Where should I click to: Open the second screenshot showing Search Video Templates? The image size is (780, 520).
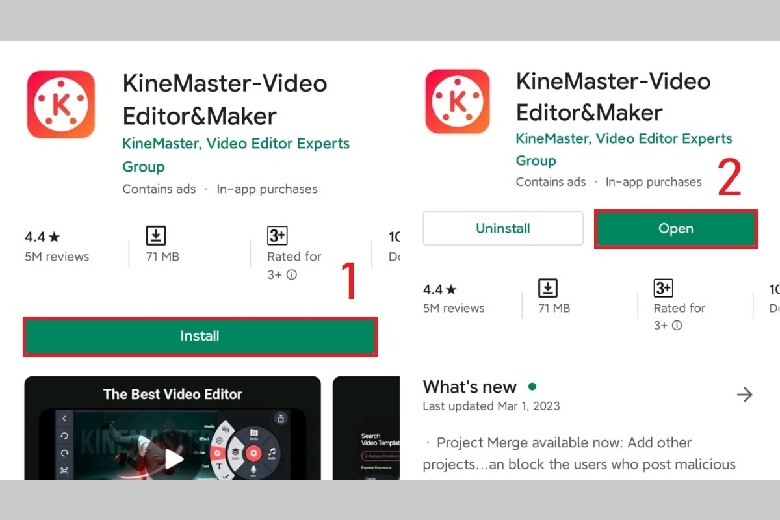367,428
